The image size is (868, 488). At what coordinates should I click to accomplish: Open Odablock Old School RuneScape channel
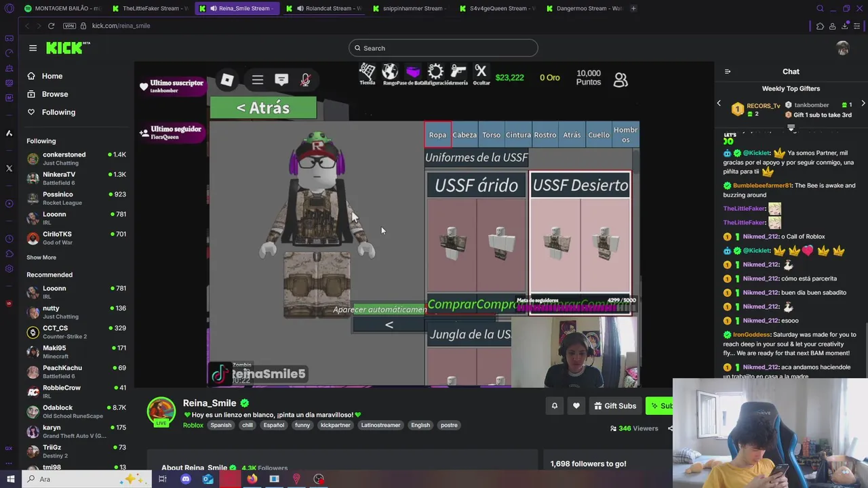pos(77,411)
